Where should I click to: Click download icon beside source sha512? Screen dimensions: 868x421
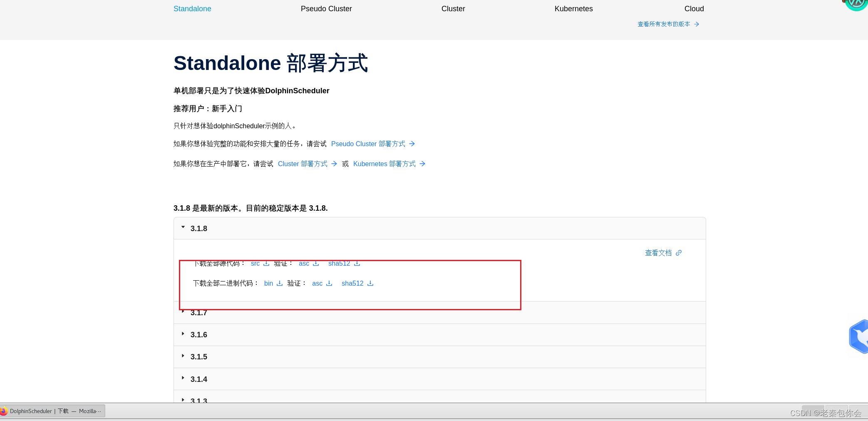tap(357, 264)
